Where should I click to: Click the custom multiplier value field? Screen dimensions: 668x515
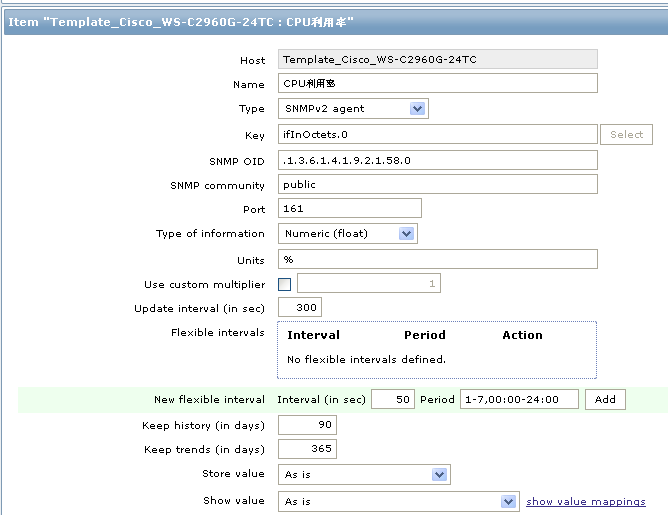tap(369, 283)
